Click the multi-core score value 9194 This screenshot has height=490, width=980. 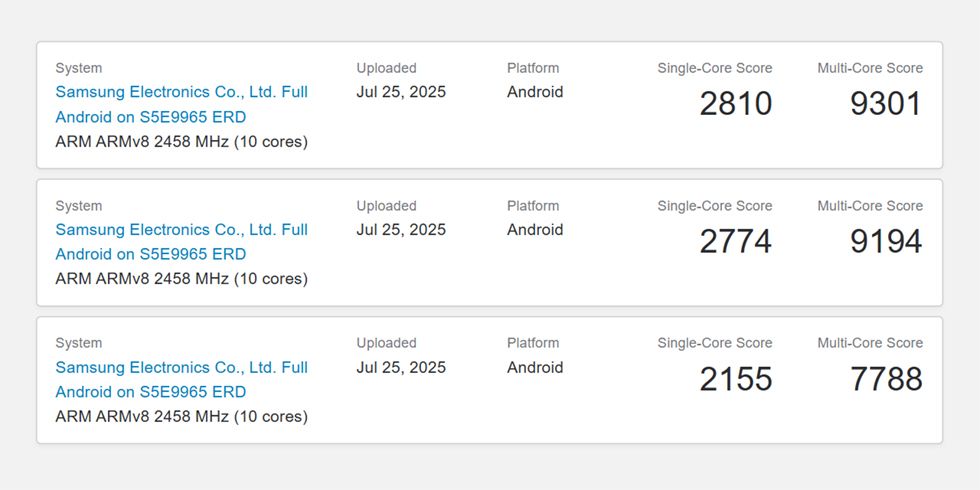(x=886, y=242)
